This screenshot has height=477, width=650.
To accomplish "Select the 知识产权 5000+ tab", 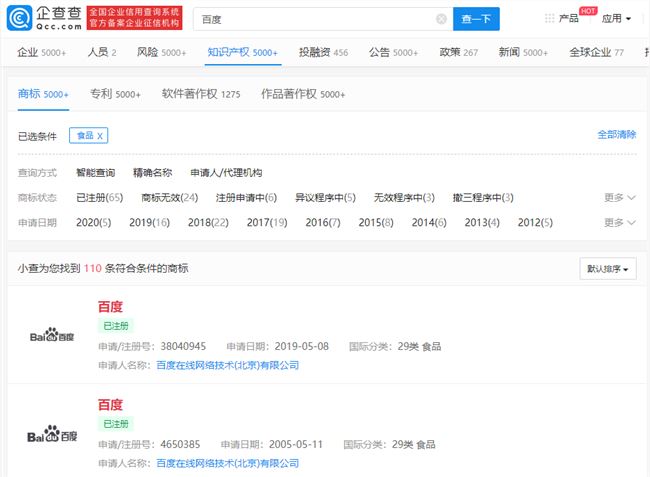I will pos(243,52).
